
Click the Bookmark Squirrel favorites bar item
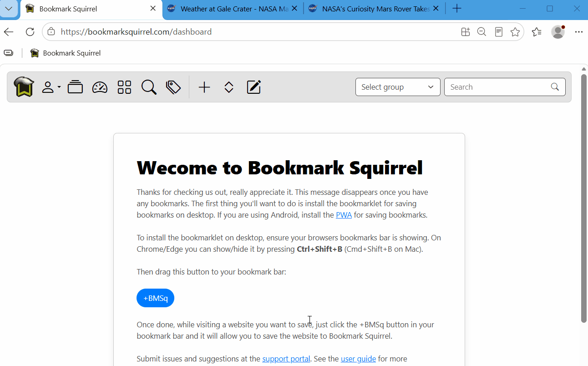pyautogui.click(x=66, y=53)
